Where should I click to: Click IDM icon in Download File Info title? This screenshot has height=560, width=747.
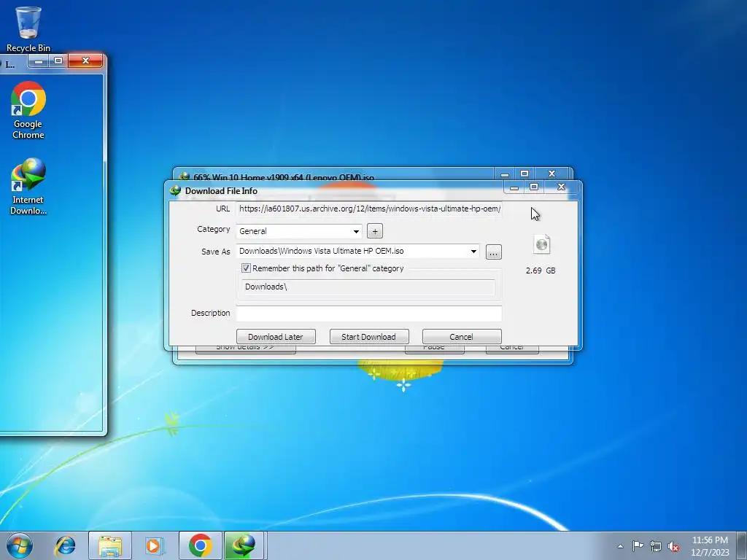coord(175,190)
